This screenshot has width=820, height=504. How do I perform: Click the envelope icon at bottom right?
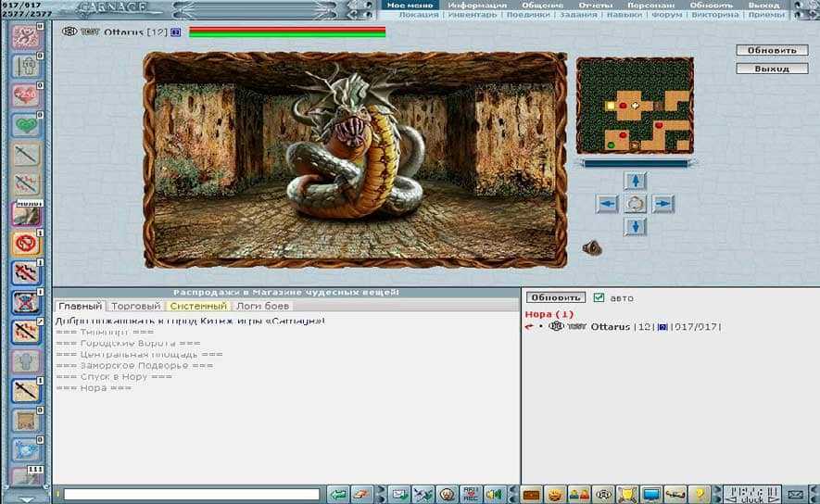(x=794, y=495)
